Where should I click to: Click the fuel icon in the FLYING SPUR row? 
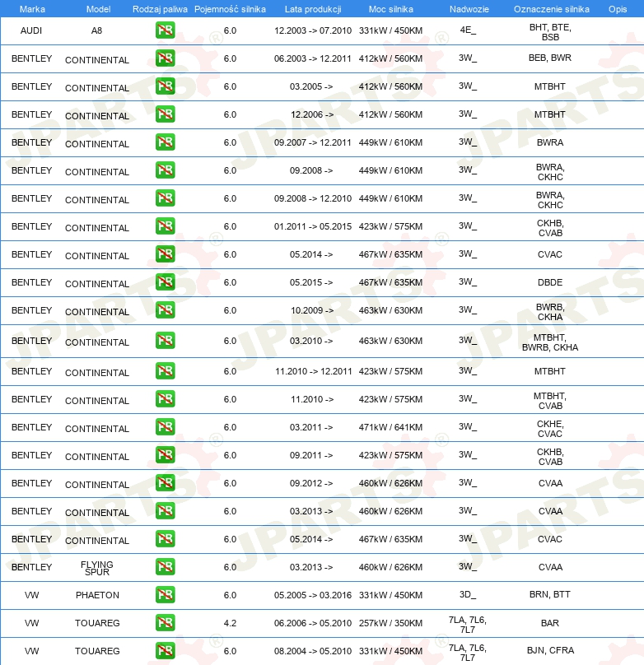(x=165, y=567)
